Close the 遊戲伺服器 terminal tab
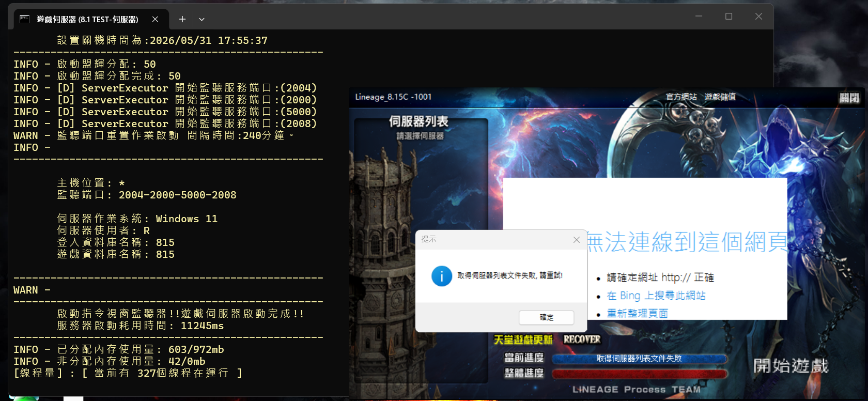868x401 pixels. (155, 19)
